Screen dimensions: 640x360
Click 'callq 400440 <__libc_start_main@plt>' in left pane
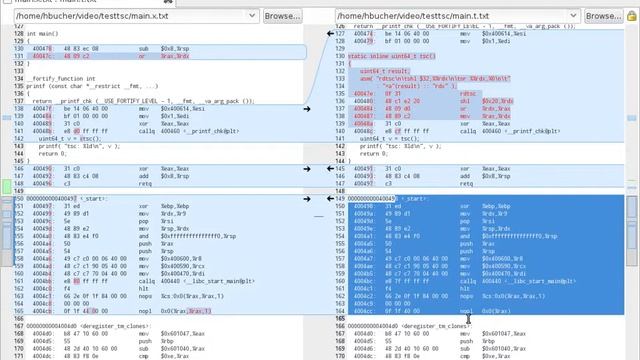(x=196, y=281)
